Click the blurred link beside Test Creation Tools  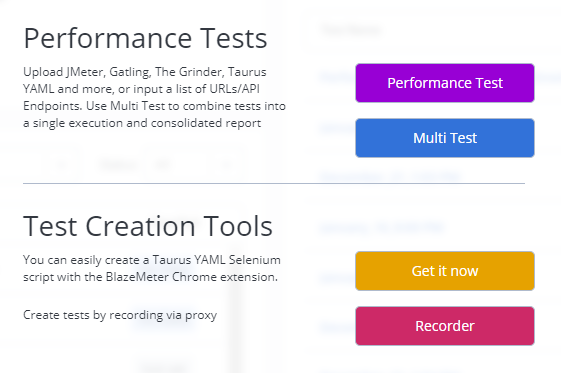coord(381,227)
